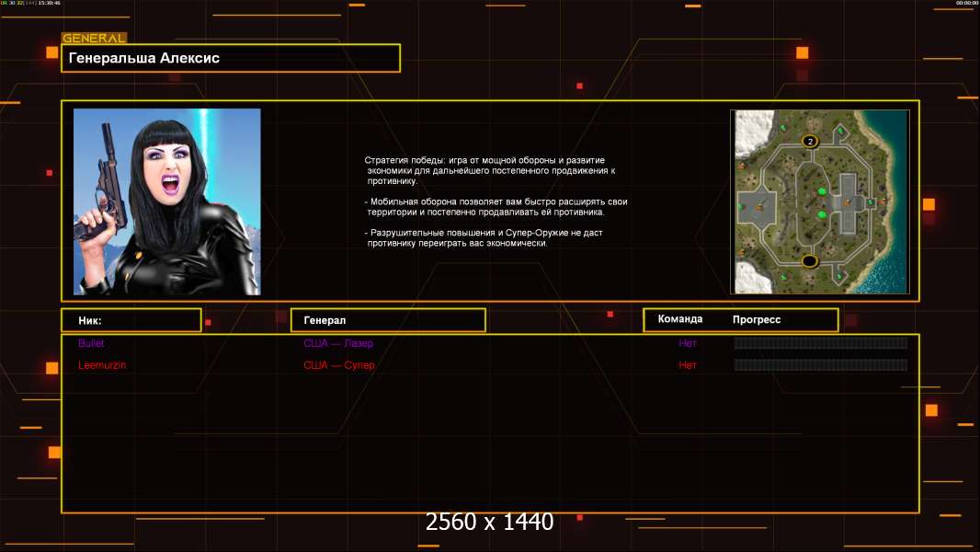Click Bullet's loading progress bar
The width and height of the screenshot is (980, 552).
click(x=821, y=342)
